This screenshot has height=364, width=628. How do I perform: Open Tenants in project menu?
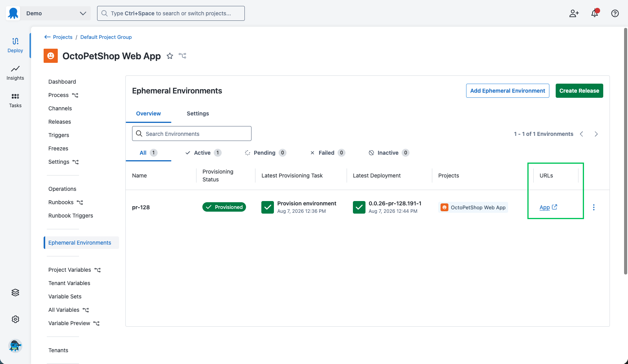(58, 350)
